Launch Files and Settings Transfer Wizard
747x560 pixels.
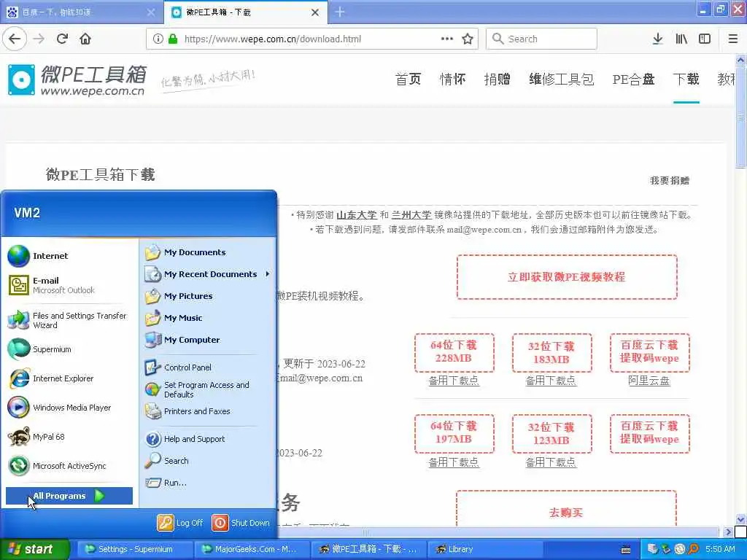[x=70, y=320]
